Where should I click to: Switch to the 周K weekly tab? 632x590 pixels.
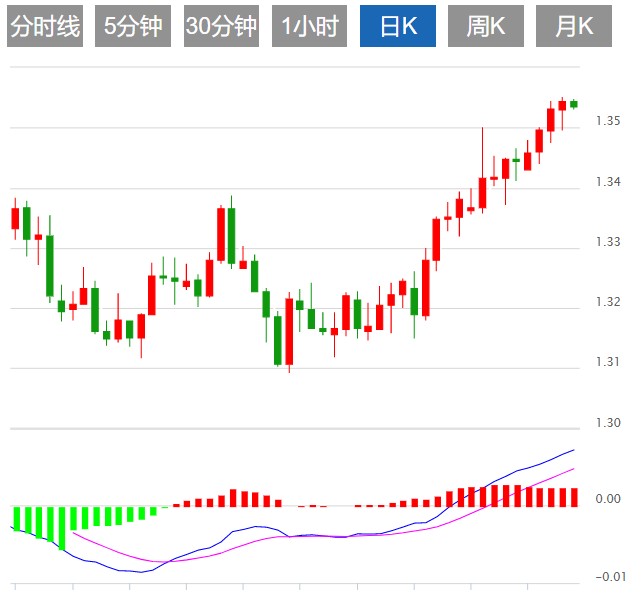486,26
